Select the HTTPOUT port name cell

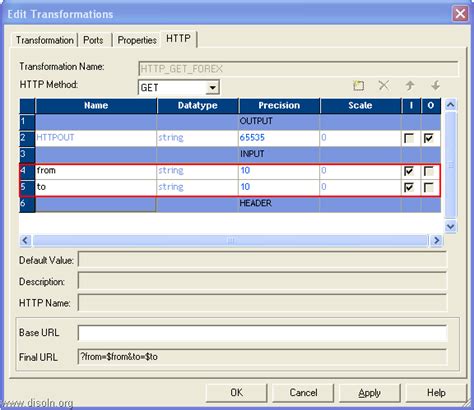tap(96, 138)
